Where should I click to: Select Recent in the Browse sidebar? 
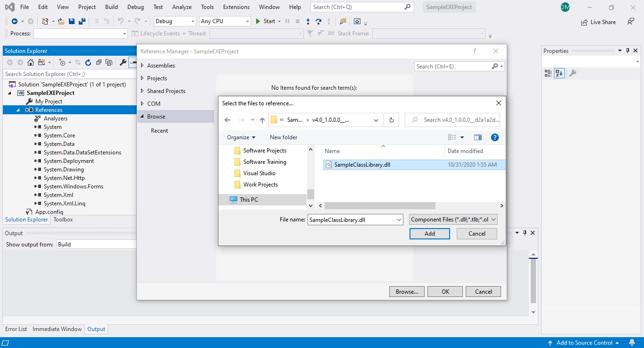159,131
